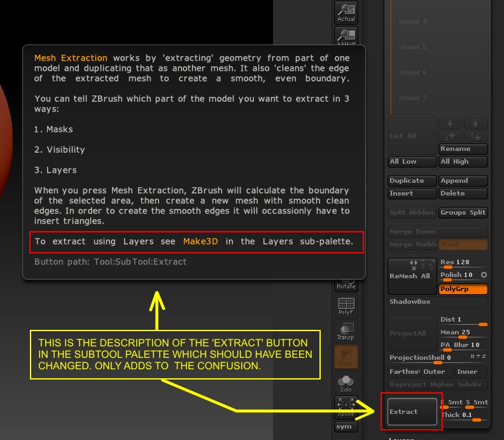Image resolution: width=504 pixels, height=440 pixels.
Task: Toggle the Ghost transparency icon
Action: click(x=346, y=357)
